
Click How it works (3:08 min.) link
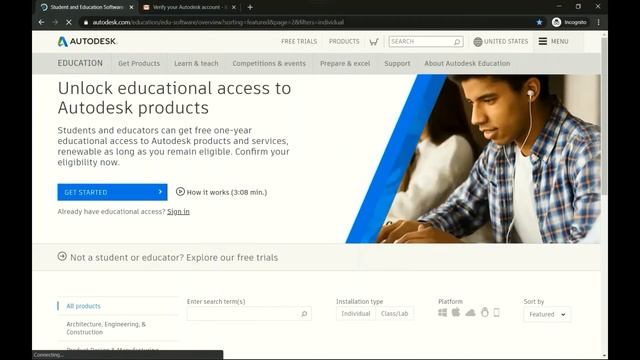(x=227, y=192)
